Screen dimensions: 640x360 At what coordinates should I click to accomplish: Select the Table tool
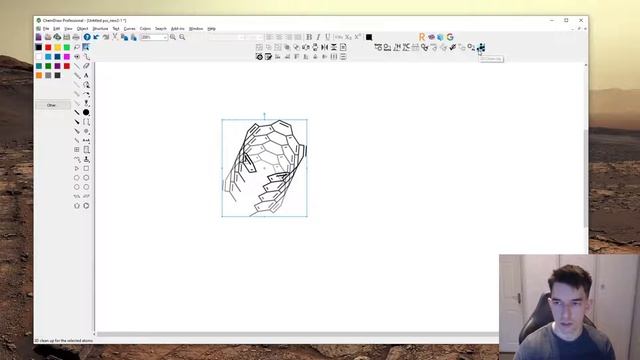tap(77, 150)
